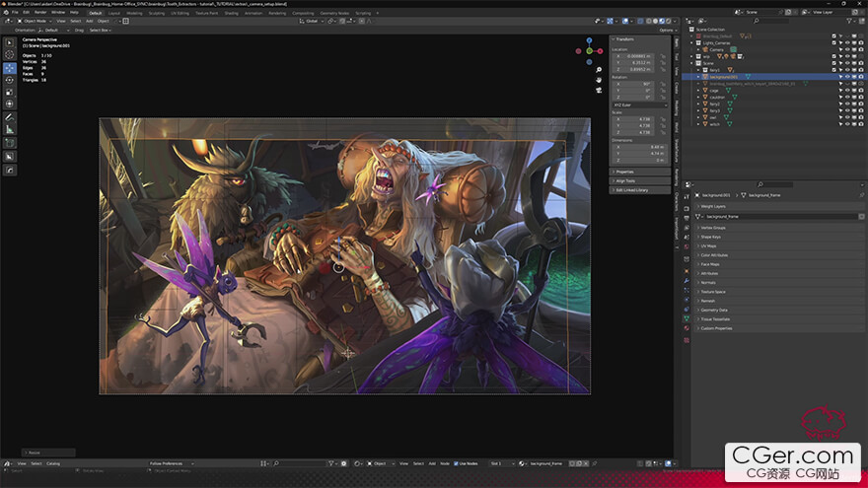This screenshot has height=488, width=868.
Task: Open the Particles properties tab icon
Action: [687, 291]
